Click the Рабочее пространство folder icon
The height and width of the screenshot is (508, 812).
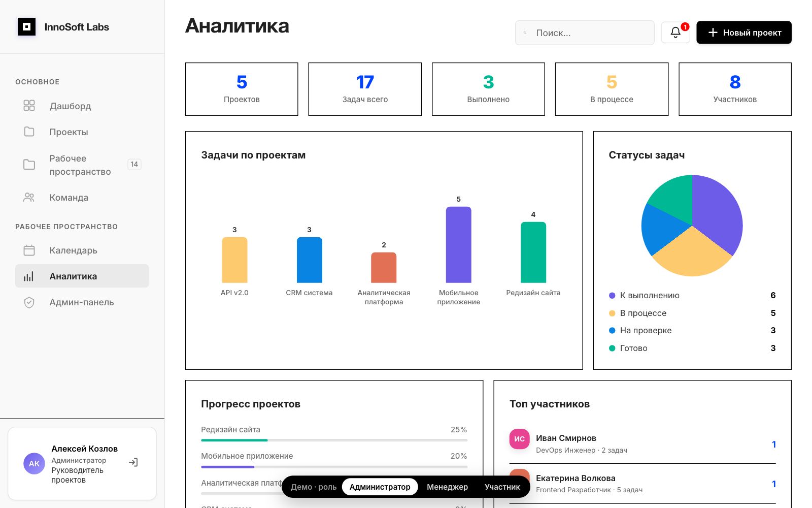(x=29, y=165)
